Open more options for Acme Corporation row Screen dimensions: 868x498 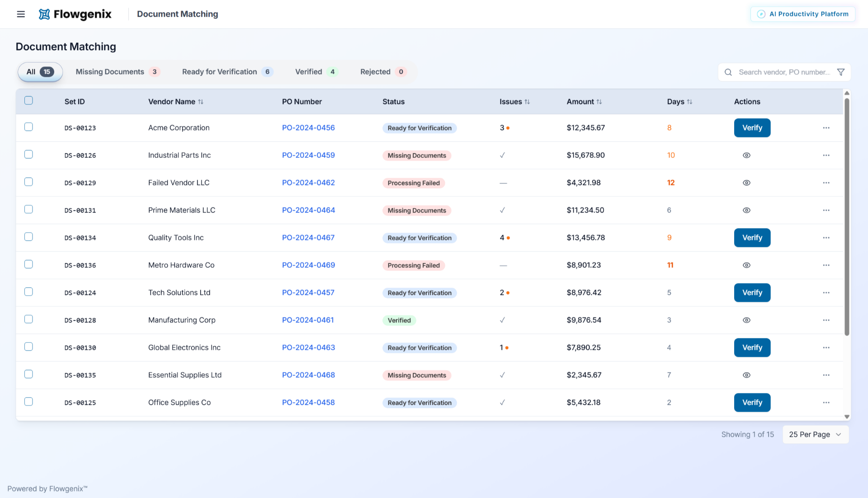pyautogui.click(x=826, y=128)
